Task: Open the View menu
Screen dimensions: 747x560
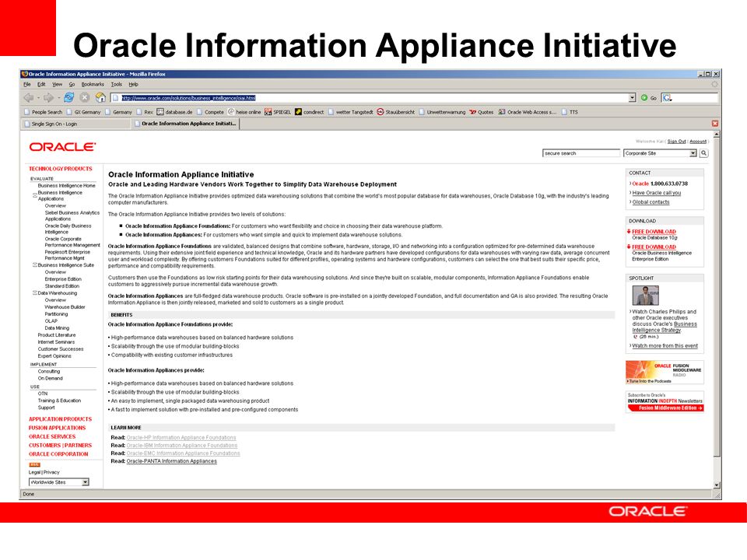Action: [57, 84]
